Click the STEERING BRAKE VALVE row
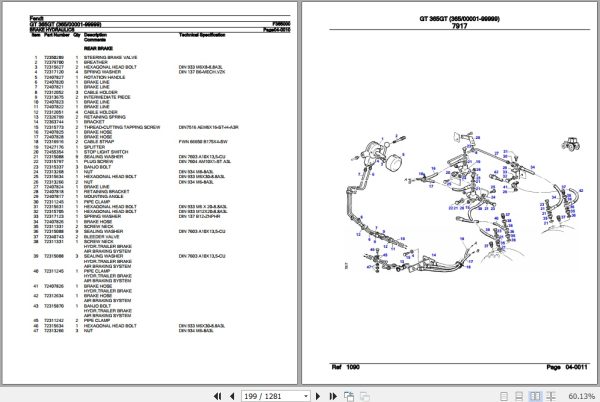 tap(84, 57)
